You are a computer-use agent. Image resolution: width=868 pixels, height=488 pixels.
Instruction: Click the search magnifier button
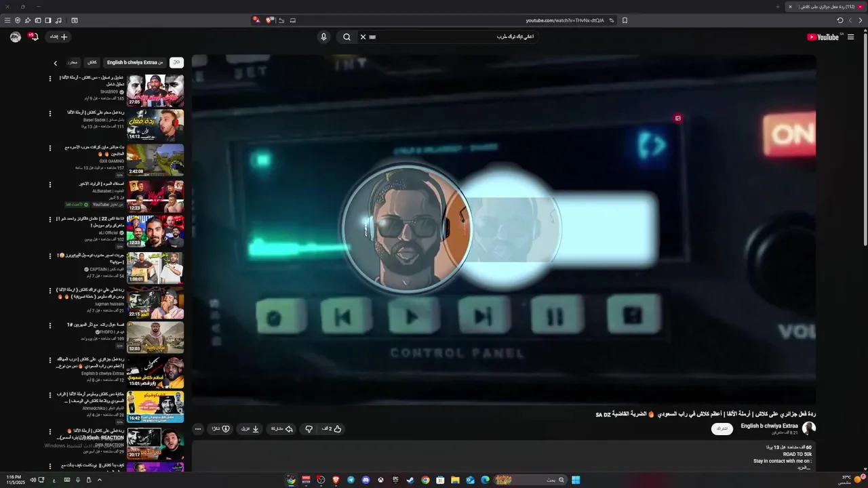[x=347, y=37]
